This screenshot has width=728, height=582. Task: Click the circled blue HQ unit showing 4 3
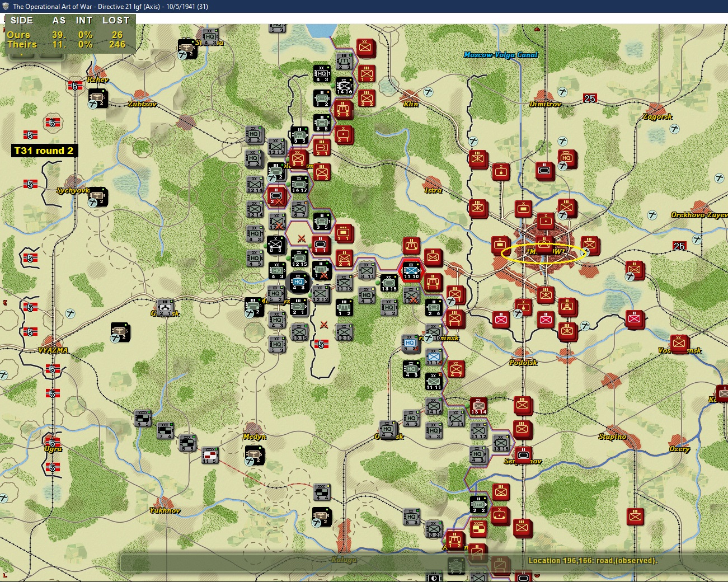(298, 281)
